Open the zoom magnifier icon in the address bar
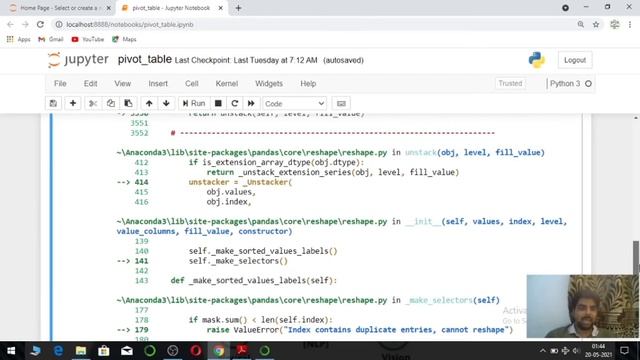This screenshot has height=360, width=640. pos(580,24)
